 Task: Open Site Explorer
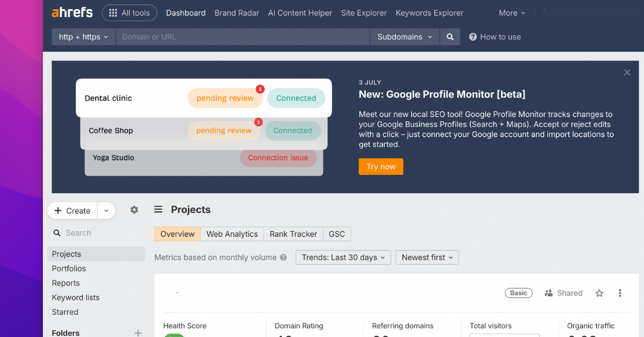point(364,13)
